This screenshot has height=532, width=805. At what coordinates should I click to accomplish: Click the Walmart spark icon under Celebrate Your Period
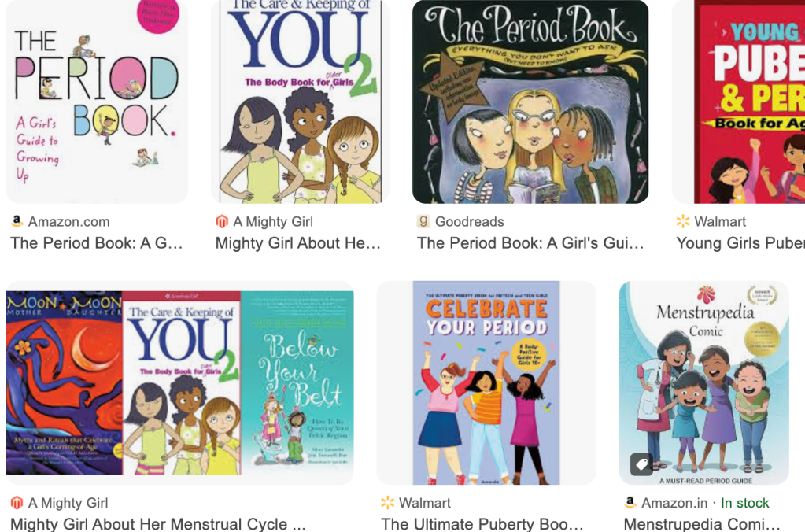(x=388, y=502)
